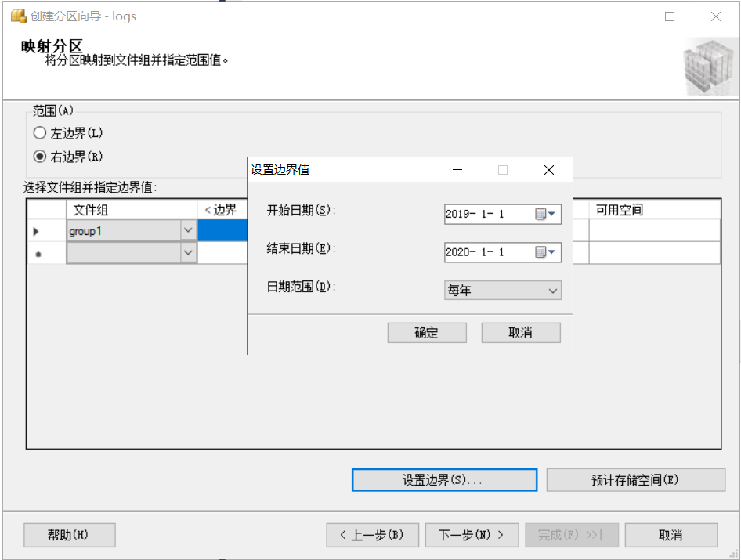Screen dimensions: 741x560
Task: Open the end date calendar picker icon
Action: coord(545,252)
